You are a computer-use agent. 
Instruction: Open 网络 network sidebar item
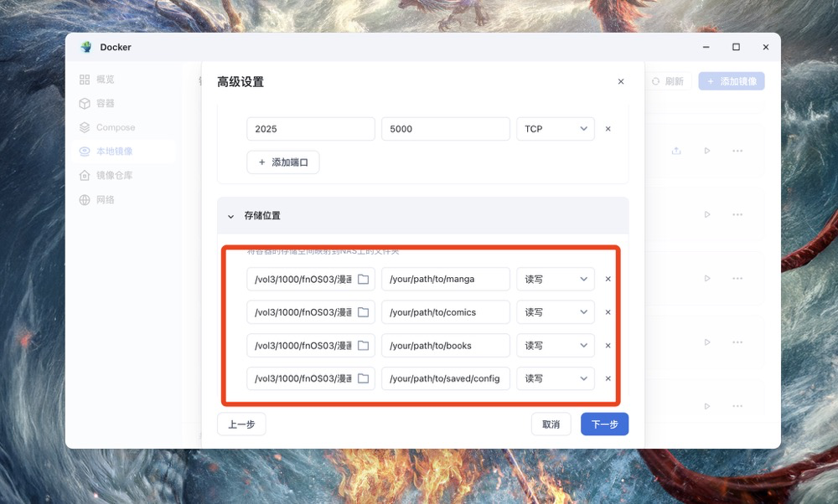coord(123,200)
